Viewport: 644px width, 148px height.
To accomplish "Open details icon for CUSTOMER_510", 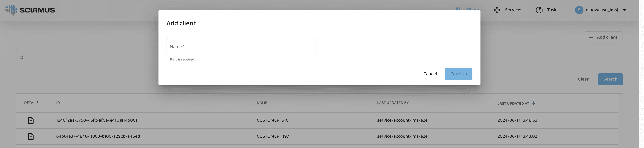I will coord(31,120).
